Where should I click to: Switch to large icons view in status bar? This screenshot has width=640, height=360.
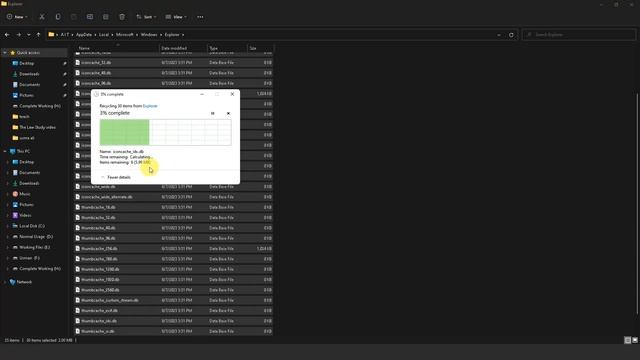click(x=635, y=340)
